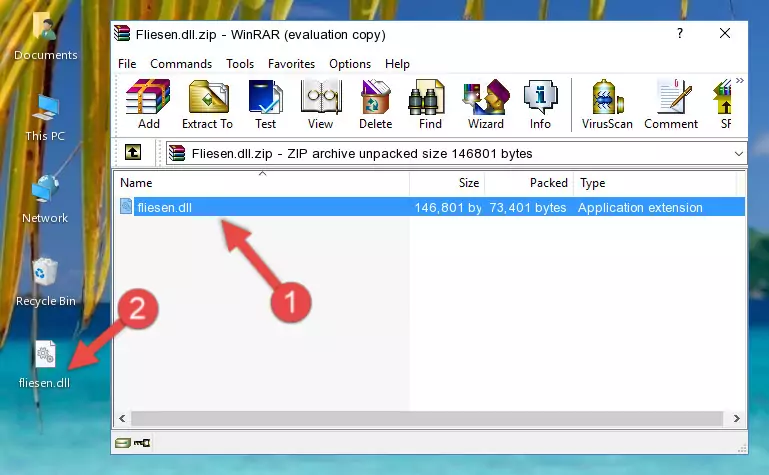Click the key password icon in status bar

pyautogui.click(x=142, y=443)
